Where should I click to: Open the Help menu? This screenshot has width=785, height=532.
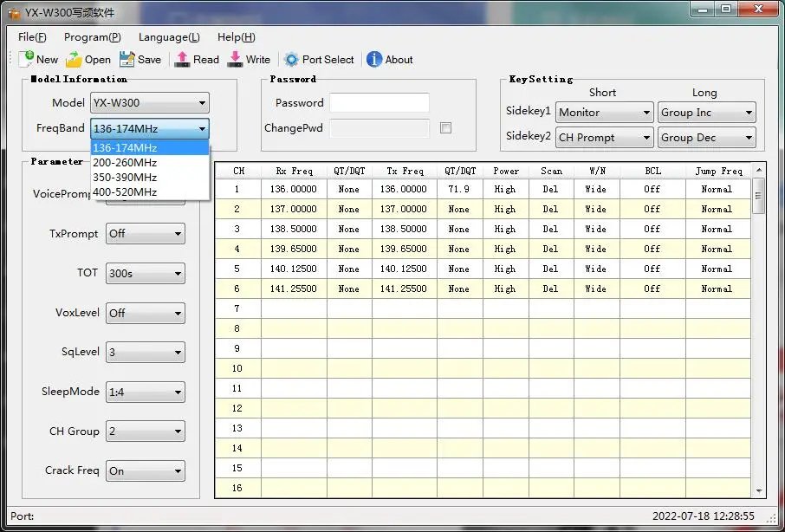(236, 37)
